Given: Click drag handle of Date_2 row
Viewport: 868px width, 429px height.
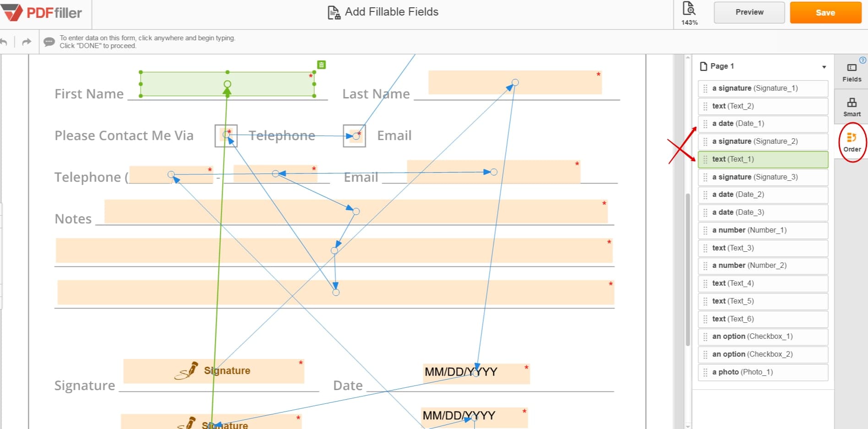Looking at the screenshot, I should pos(705,195).
